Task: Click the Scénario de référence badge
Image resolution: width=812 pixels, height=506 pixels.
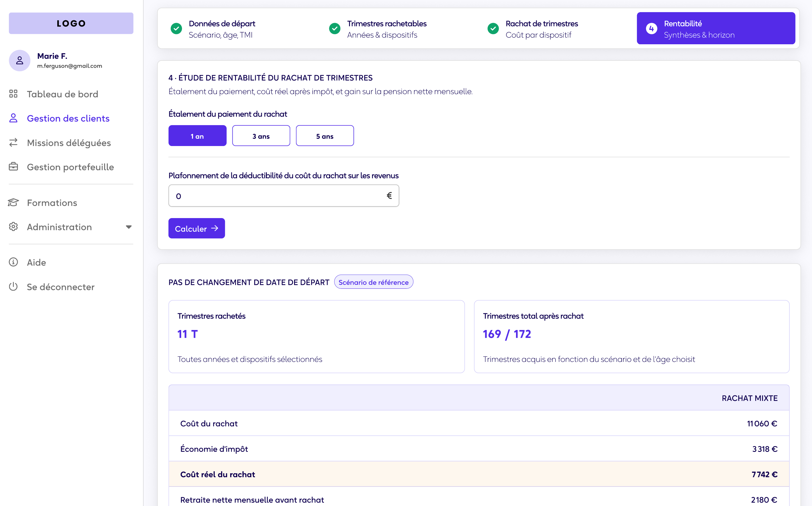Action: [373, 282]
